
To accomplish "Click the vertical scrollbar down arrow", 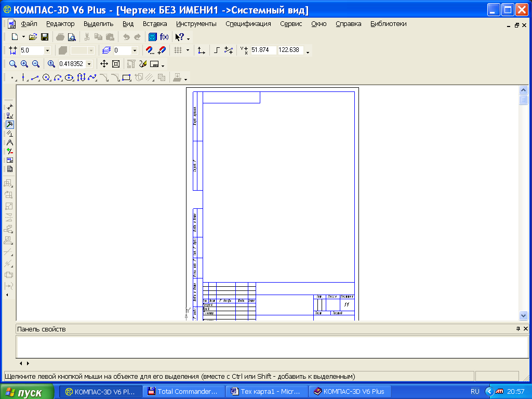I will pos(523,315).
